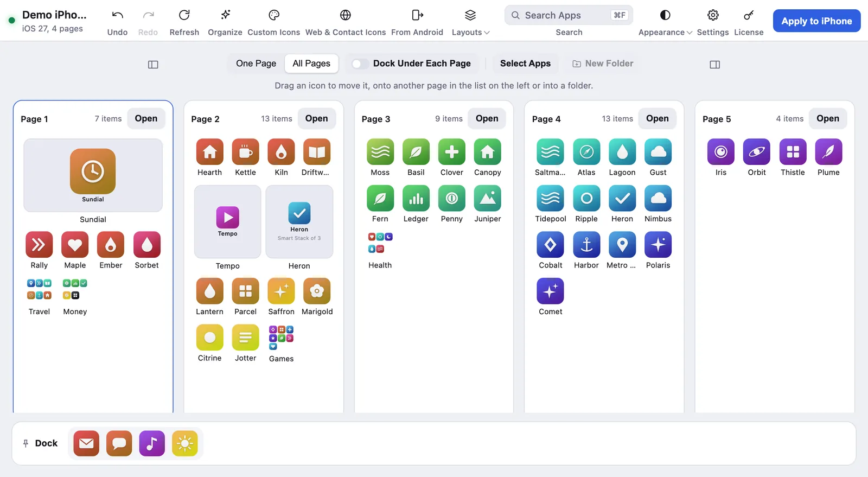Select the Heron Smart Stack widget
The width and height of the screenshot is (868, 477).
[x=299, y=221]
